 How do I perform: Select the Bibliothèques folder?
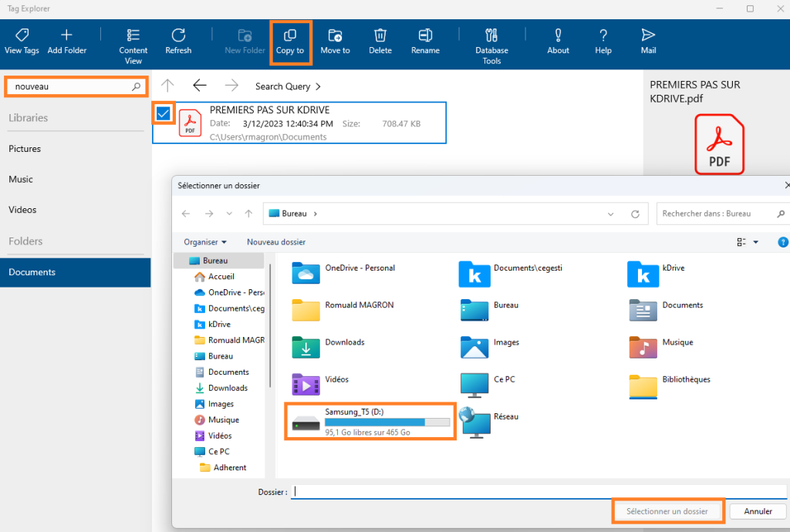click(670, 386)
